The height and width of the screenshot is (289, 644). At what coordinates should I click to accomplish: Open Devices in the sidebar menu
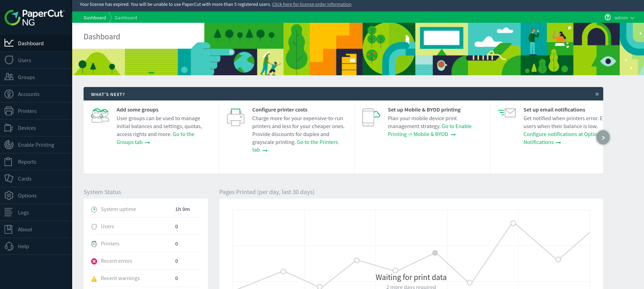point(36,128)
